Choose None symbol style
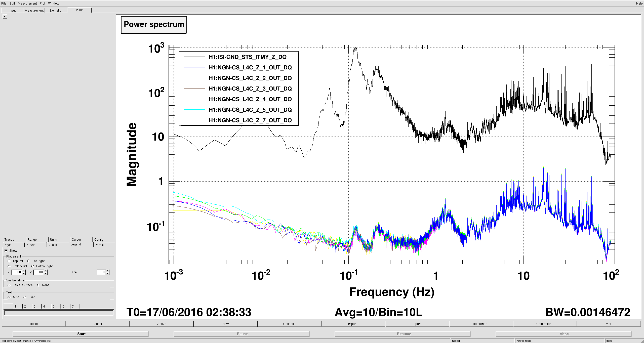 (x=38, y=285)
